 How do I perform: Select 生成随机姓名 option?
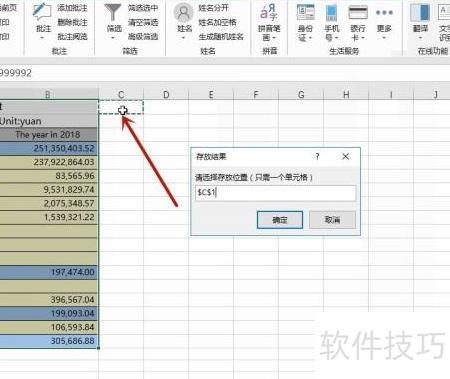click(x=221, y=36)
